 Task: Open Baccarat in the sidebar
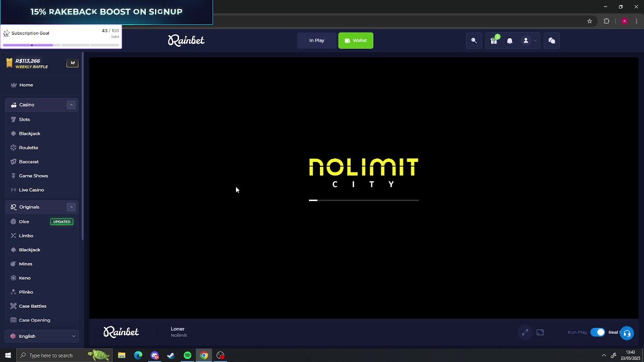(x=29, y=162)
